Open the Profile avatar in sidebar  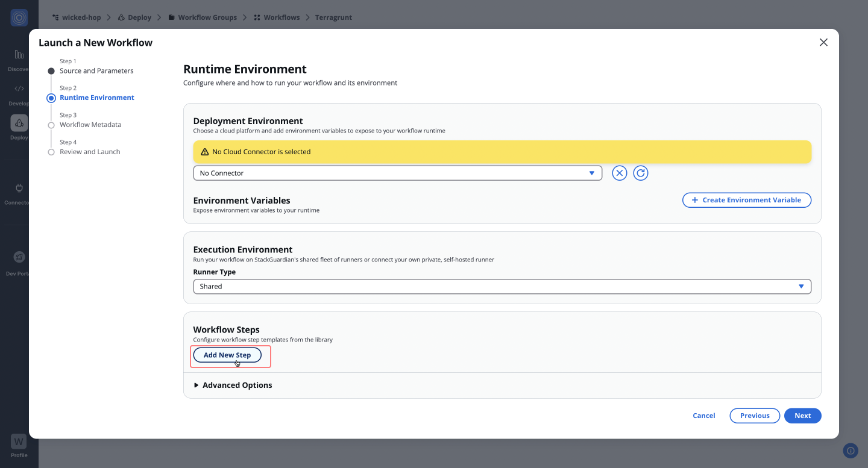(19, 441)
